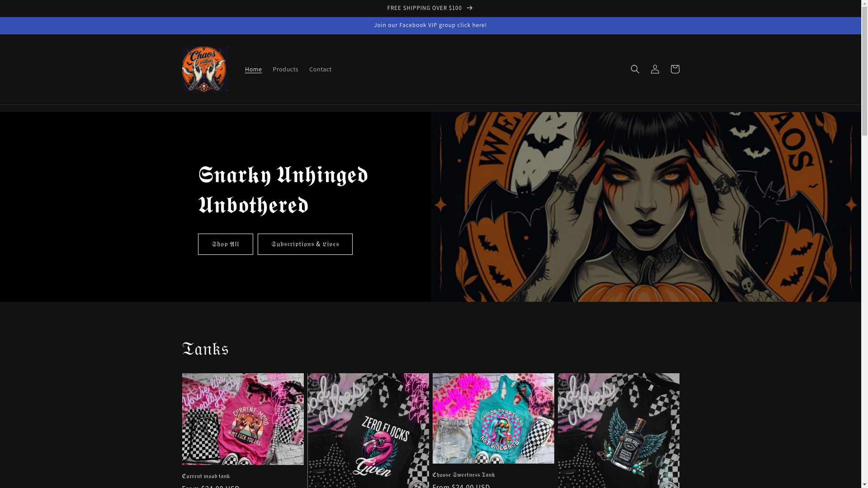Image resolution: width=868 pixels, height=488 pixels.
Task: View the Choose Sweetness tank thumbnail
Action: click(x=493, y=418)
